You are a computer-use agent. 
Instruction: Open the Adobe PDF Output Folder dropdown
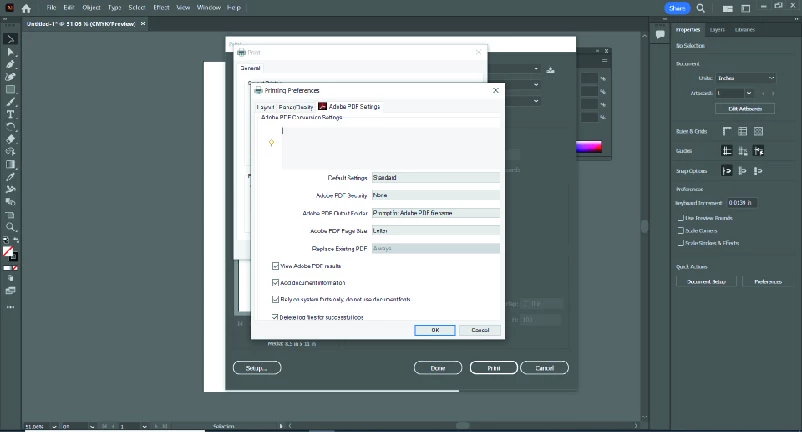pos(436,213)
